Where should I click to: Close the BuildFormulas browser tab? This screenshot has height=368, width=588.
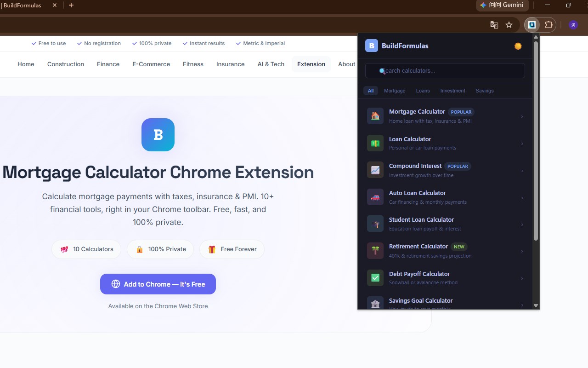(x=55, y=5)
